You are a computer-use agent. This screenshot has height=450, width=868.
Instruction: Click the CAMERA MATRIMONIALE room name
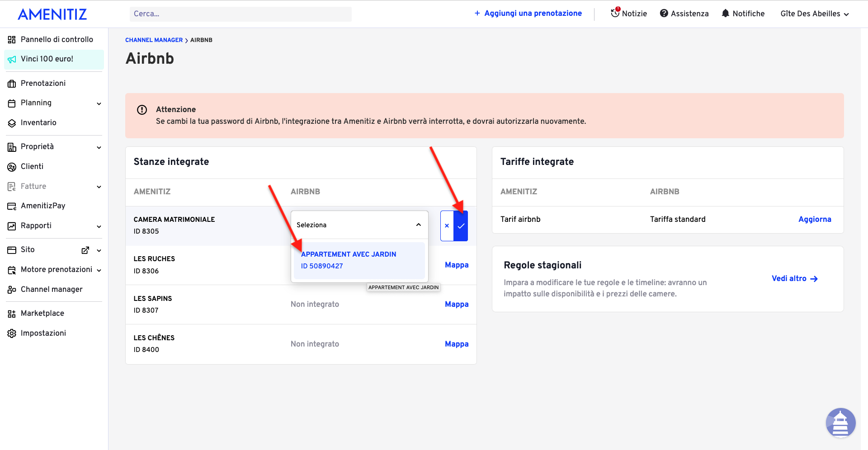click(x=174, y=220)
